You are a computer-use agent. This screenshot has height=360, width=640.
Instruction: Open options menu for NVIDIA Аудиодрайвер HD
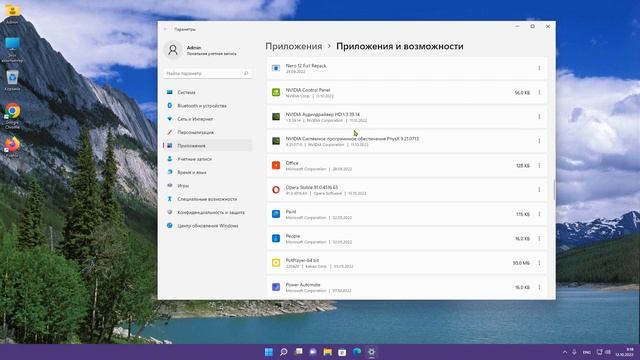(x=539, y=117)
